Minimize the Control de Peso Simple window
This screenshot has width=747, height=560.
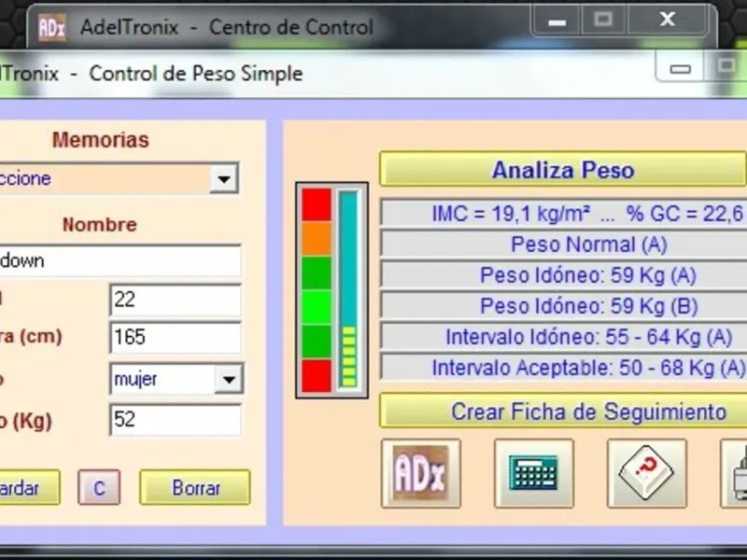pyautogui.click(x=681, y=67)
